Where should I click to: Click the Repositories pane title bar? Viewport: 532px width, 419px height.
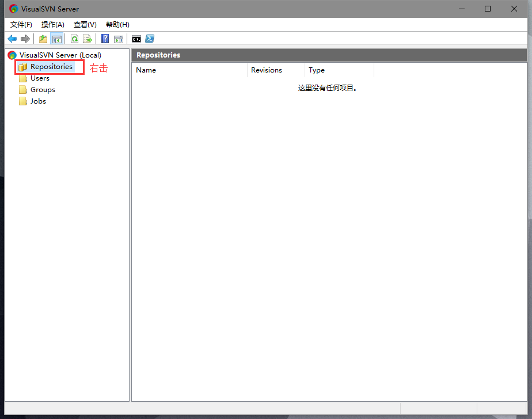tap(329, 55)
